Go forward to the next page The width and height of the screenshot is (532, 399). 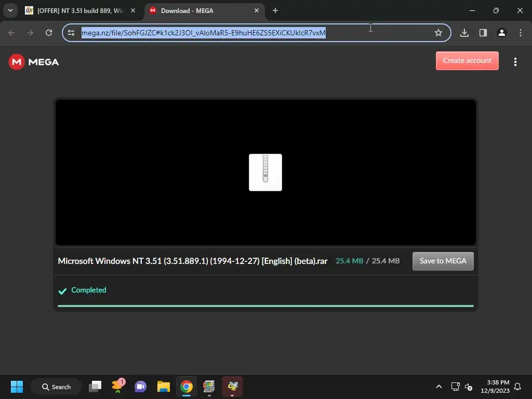[x=30, y=33]
